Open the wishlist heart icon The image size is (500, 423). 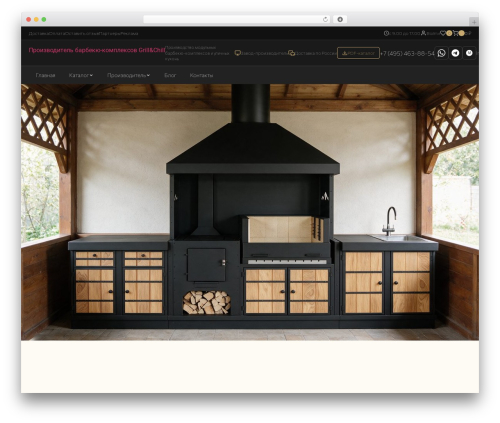coord(443,33)
